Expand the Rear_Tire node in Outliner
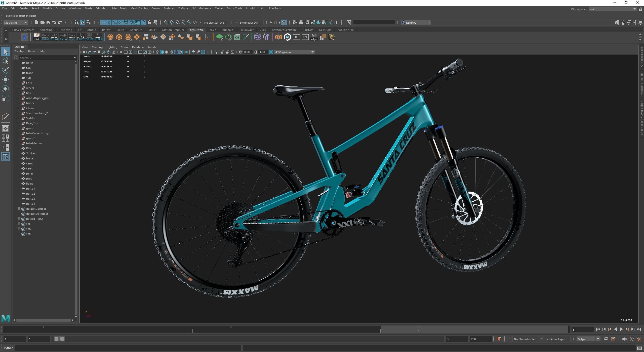 pyautogui.click(x=19, y=123)
